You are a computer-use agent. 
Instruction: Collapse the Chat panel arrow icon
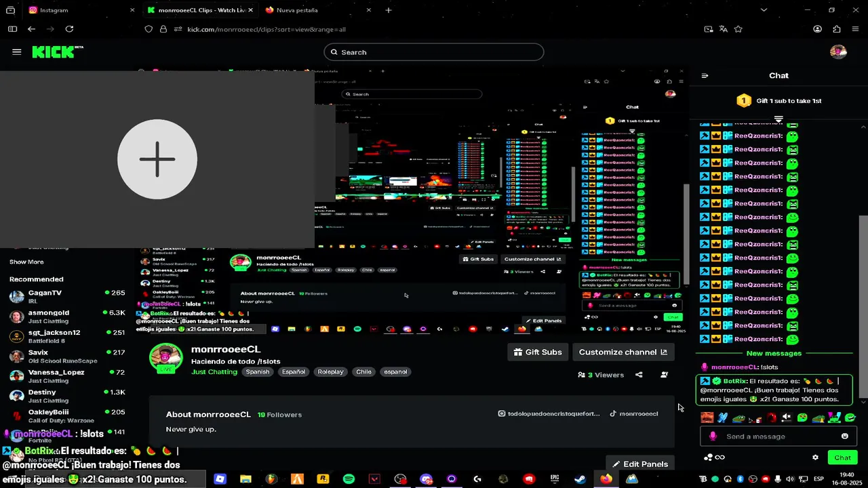coord(705,76)
